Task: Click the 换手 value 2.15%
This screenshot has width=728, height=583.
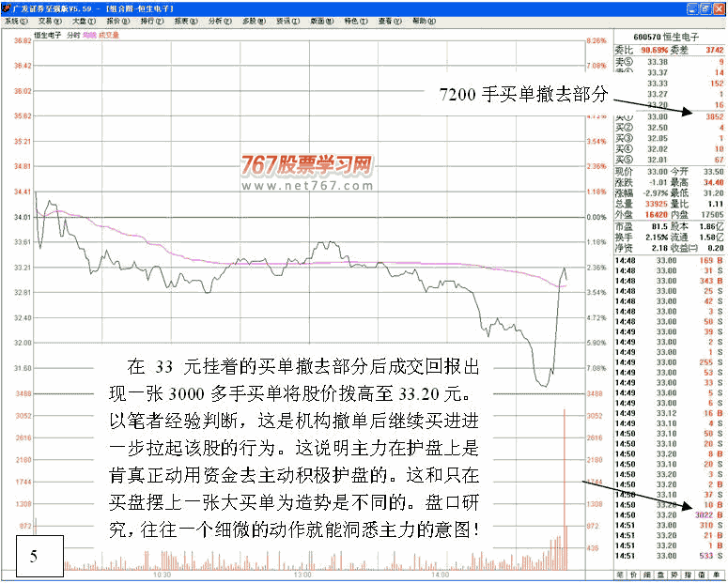Action: pos(657,238)
